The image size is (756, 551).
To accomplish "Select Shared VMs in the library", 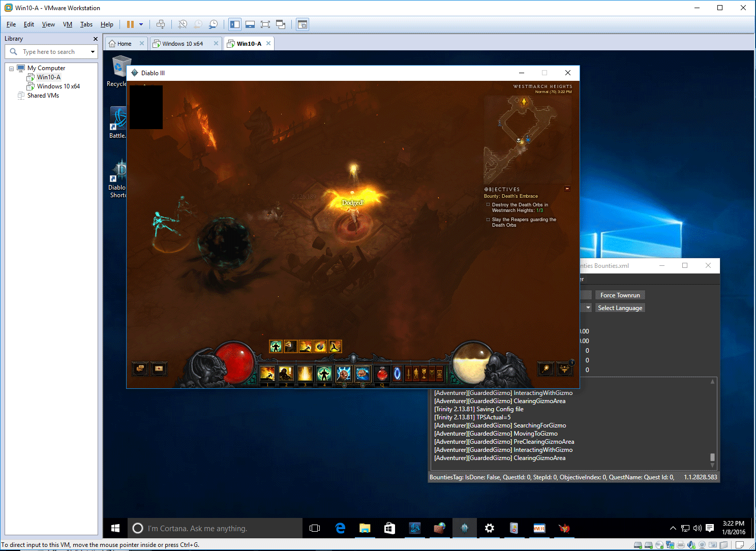I will pos(43,96).
